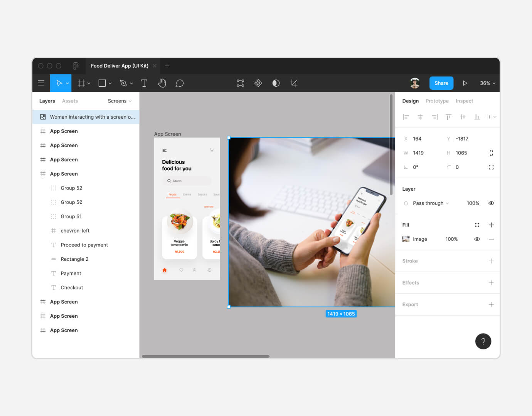Image resolution: width=532 pixels, height=416 pixels.
Task: Hide the Image fill with its eye icon
Action: (477, 239)
